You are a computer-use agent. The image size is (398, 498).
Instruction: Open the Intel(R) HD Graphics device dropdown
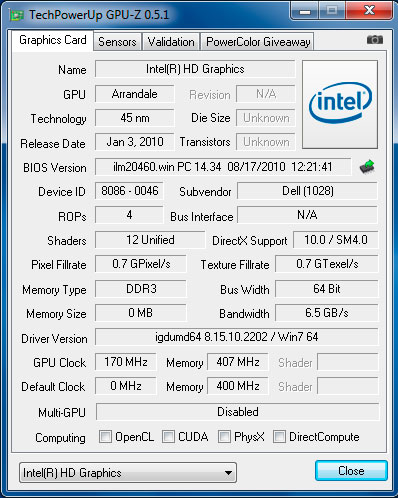[x=128, y=472]
